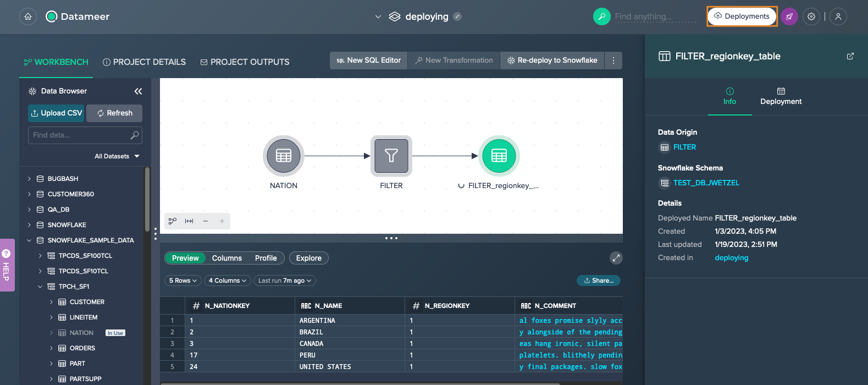Select CUSTOMER table in tree
The width and height of the screenshot is (868, 385).
pyautogui.click(x=87, y=302)
